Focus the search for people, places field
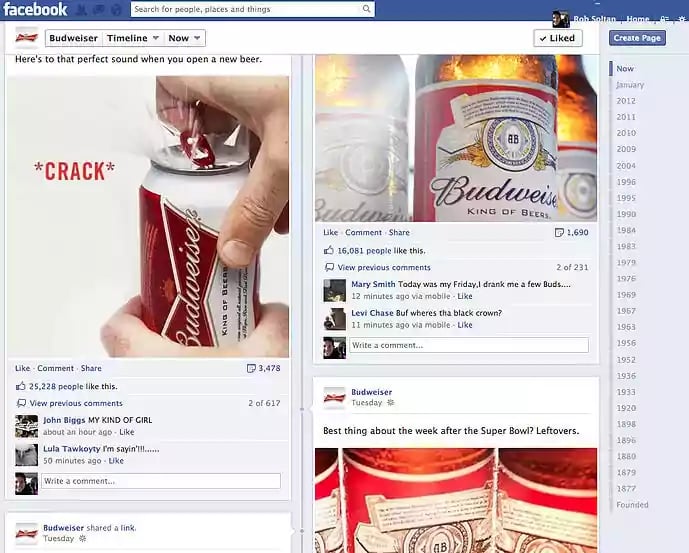This screenshot has height=553, width=689. 253,9
